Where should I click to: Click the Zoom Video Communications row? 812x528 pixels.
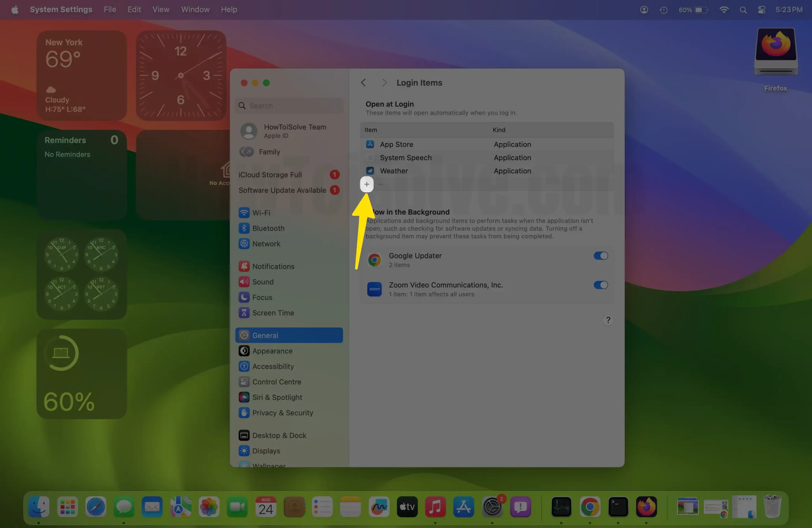(x=487, y=289)
